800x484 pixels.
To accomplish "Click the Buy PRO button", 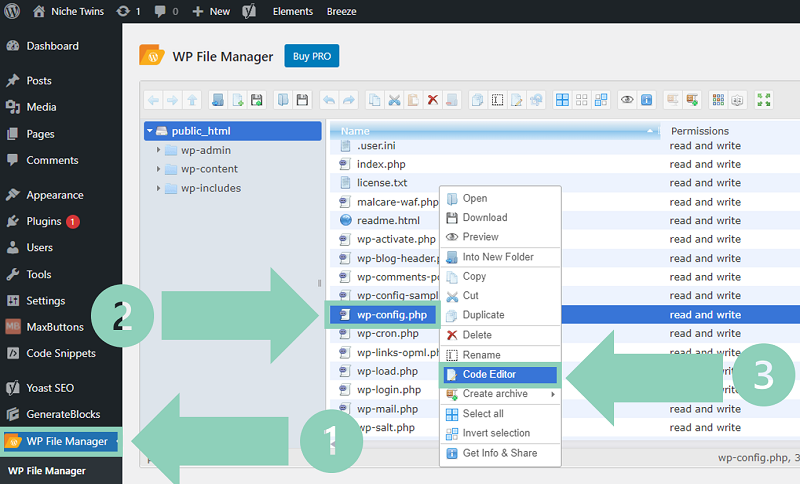I will [x=312, y=56].
